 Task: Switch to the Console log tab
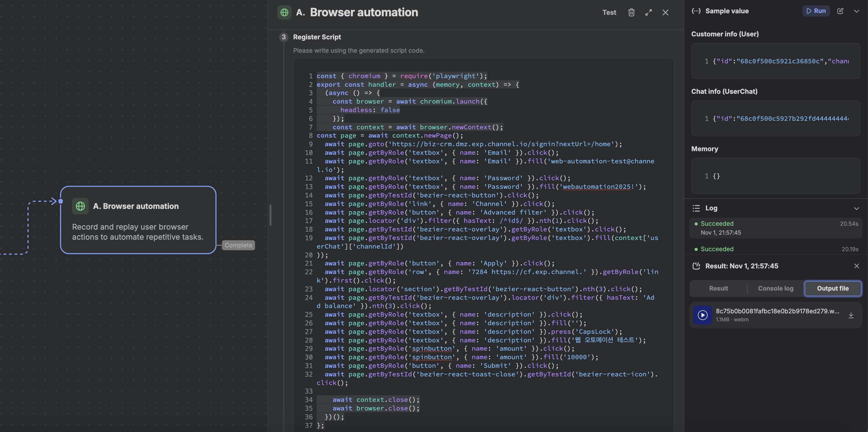(x=775, y=288)
